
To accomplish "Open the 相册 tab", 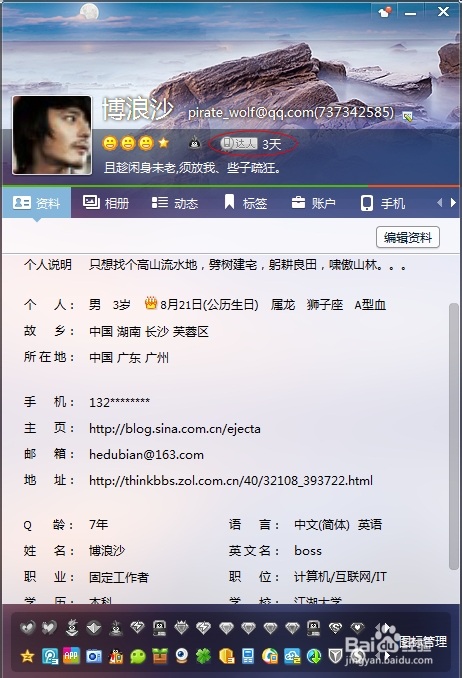I will click(106, 203).
